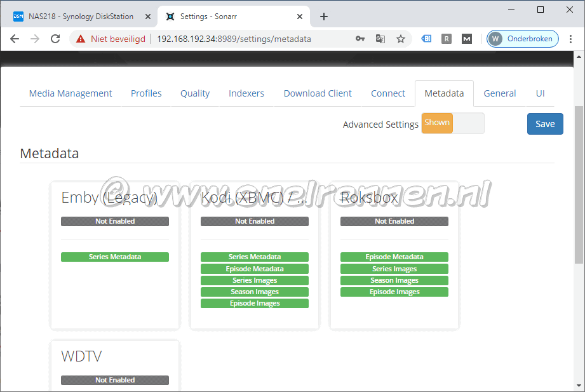This screenshot has height=392, width=585.
Task: Minimize the Chrome window
Action: click(511, 10)
